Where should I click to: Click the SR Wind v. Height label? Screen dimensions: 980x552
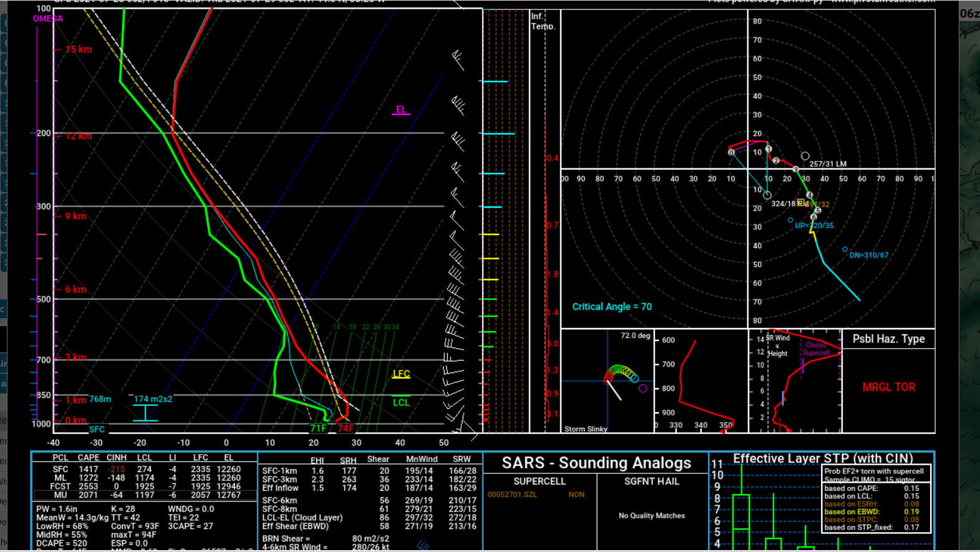click(x=777, y=346)
